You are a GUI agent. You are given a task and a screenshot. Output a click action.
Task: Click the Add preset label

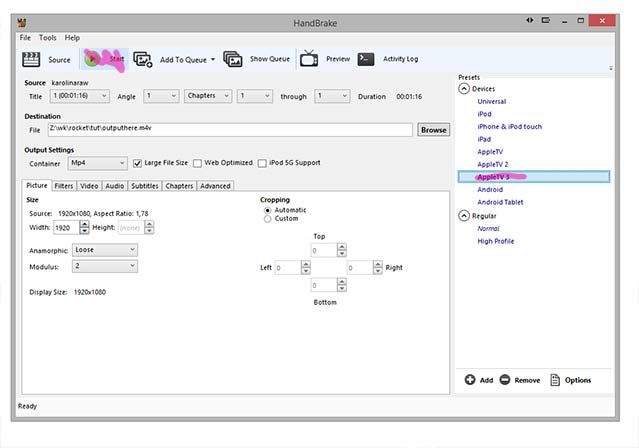click(x=486, y=380)
